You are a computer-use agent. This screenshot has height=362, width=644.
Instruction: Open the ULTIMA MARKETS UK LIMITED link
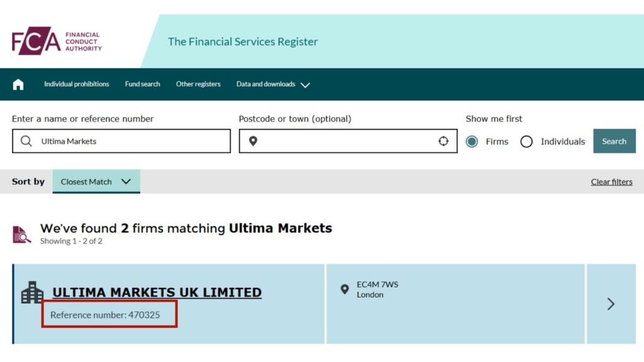(x=157, y=292)
